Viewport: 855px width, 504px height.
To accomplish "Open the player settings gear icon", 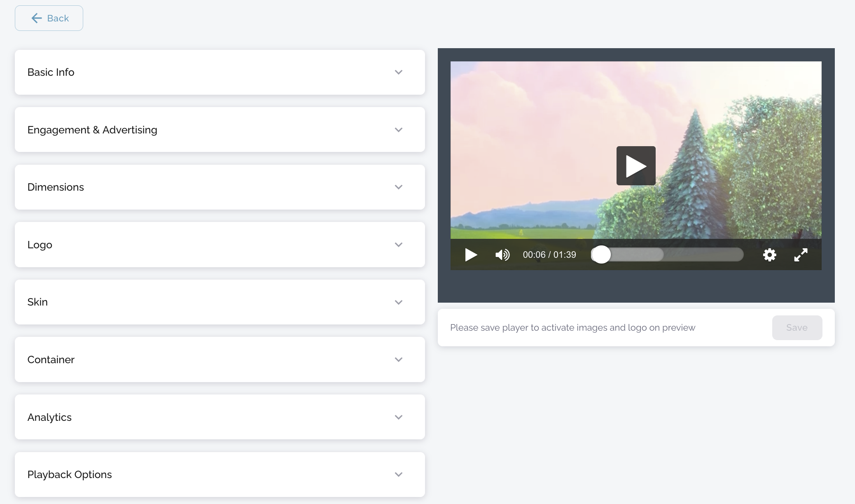I will [769, 255].
